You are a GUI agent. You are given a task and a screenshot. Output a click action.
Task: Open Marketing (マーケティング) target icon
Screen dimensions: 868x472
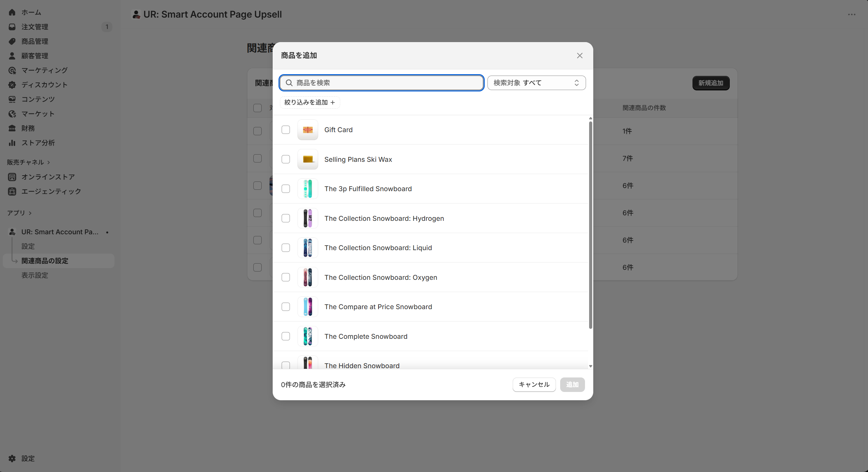point(12,70)
